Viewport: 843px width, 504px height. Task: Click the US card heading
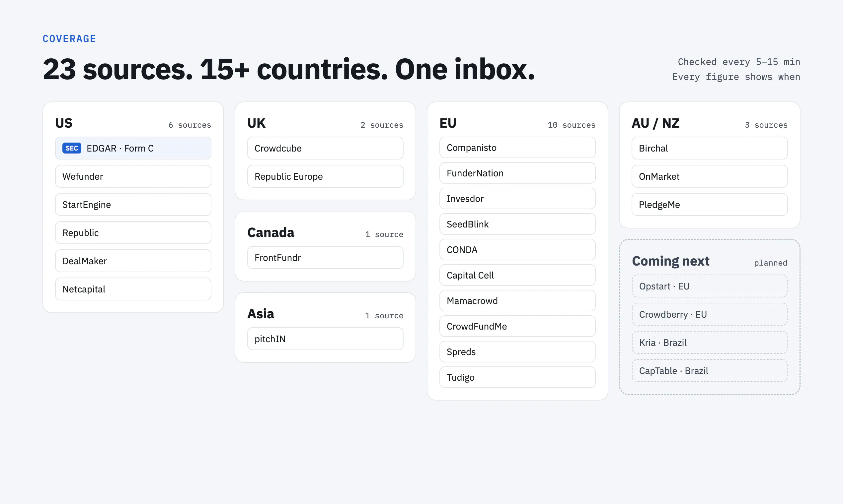tap(64, 123)
